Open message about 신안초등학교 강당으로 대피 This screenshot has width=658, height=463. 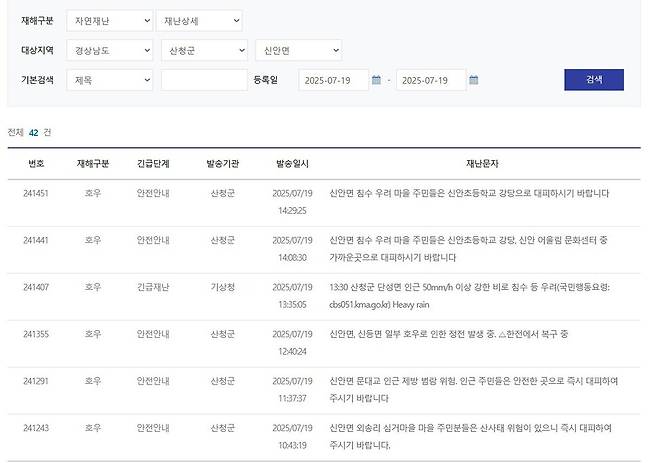469,194
